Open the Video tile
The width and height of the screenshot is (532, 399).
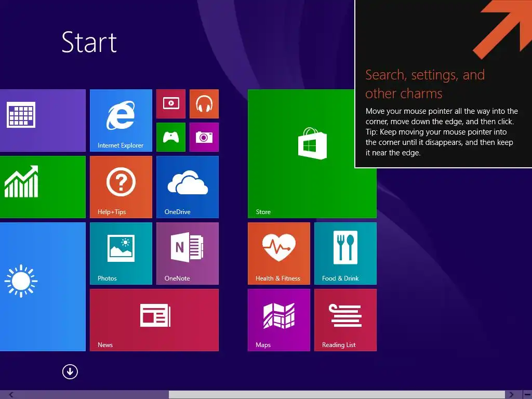[171, 104]
